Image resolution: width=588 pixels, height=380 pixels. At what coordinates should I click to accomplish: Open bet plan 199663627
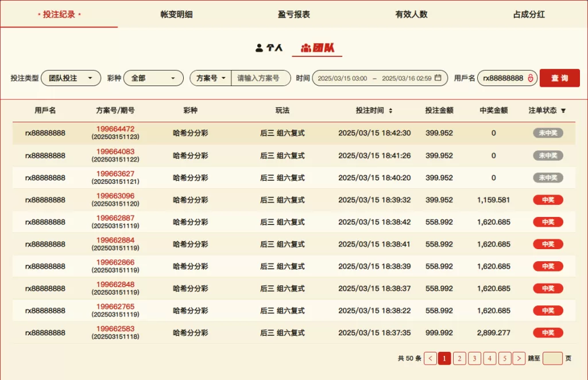115,173
